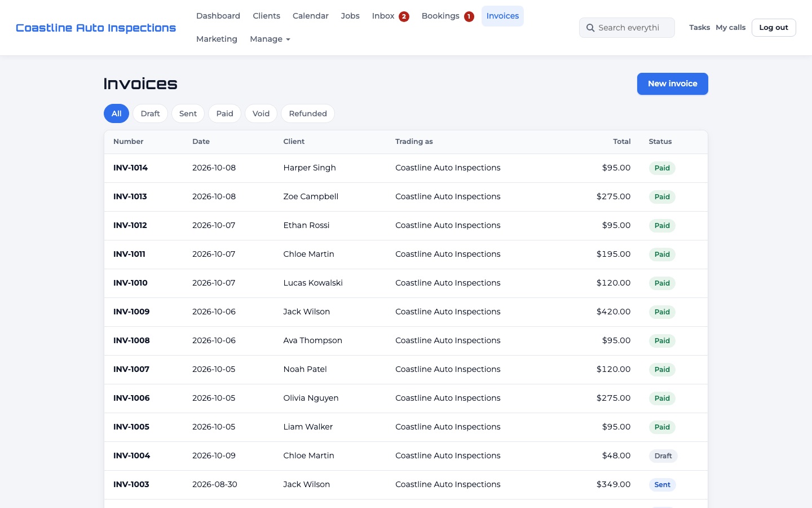Click the date 2026-08-30
The image size is (812, 508).
tap(215, 484)
